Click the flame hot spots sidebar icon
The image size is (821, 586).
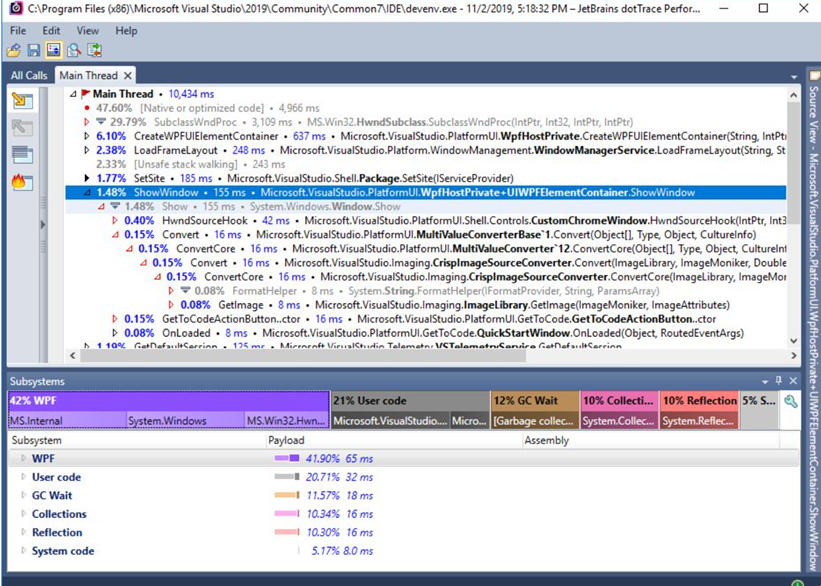click(x=23, y=182)
